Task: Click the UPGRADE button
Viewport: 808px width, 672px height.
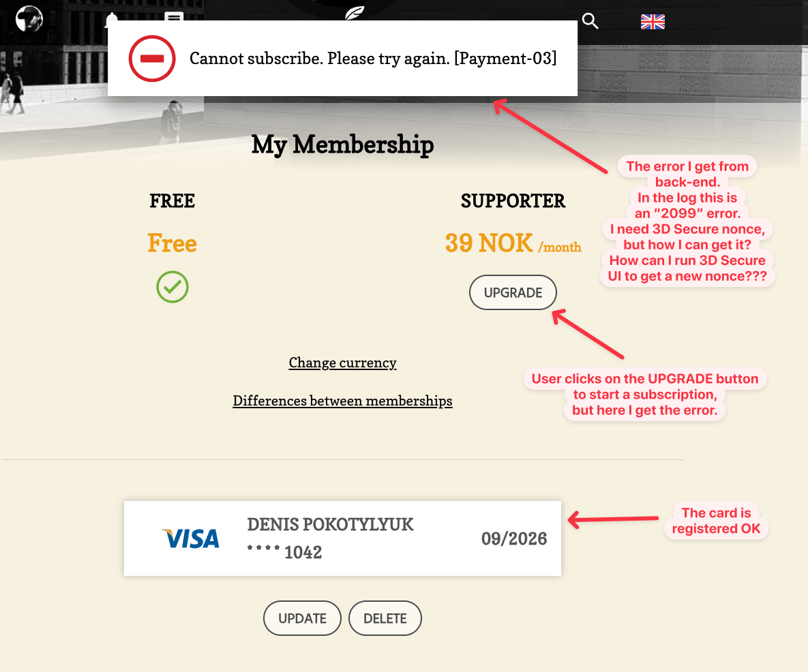Action: pos(513,292)
